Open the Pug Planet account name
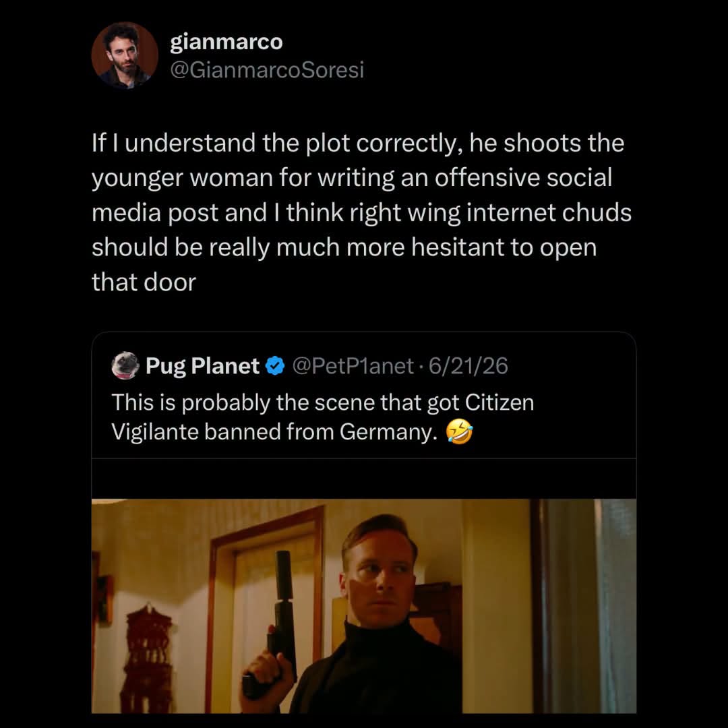728x728 pixels. (x=202, y=366)
